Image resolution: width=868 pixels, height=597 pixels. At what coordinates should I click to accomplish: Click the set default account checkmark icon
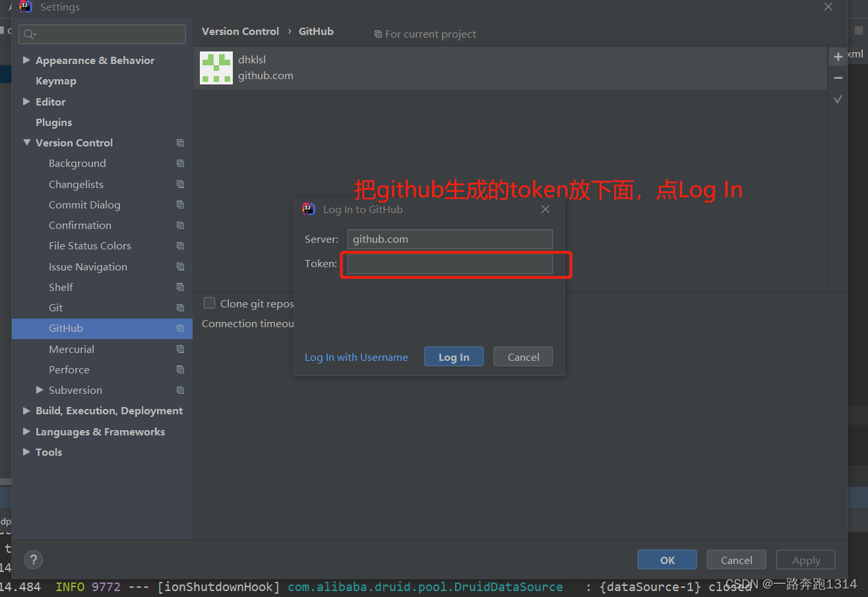pyautogui.click(x=838, y=100)
